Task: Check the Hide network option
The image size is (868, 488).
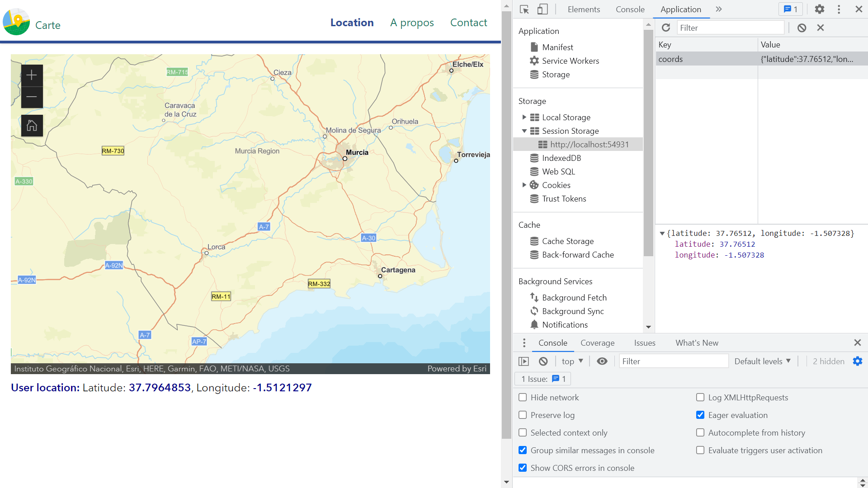Action: 523,397
